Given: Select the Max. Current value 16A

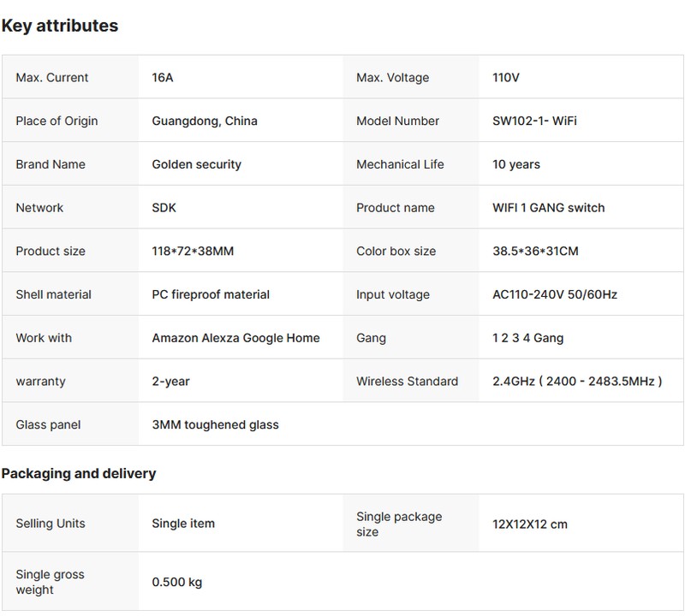Looking at the screenshot, I should (163, 78).
